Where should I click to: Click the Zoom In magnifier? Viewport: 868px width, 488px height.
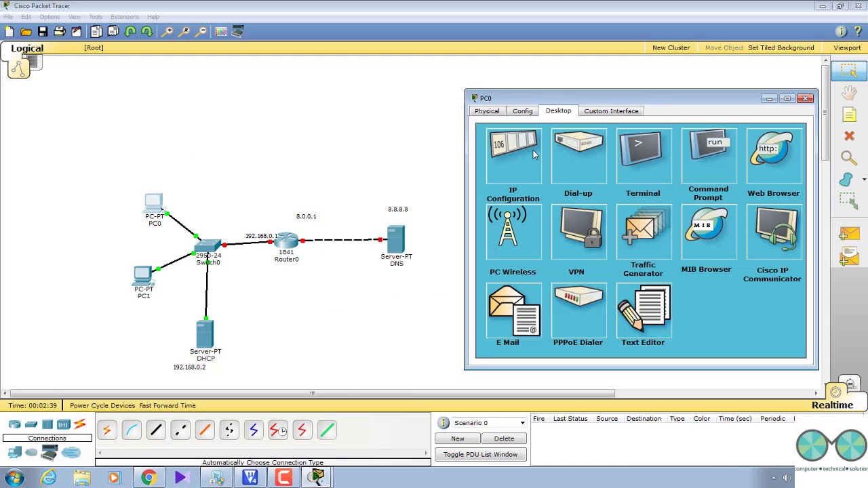pyautogui.click(x=167, y=31)
